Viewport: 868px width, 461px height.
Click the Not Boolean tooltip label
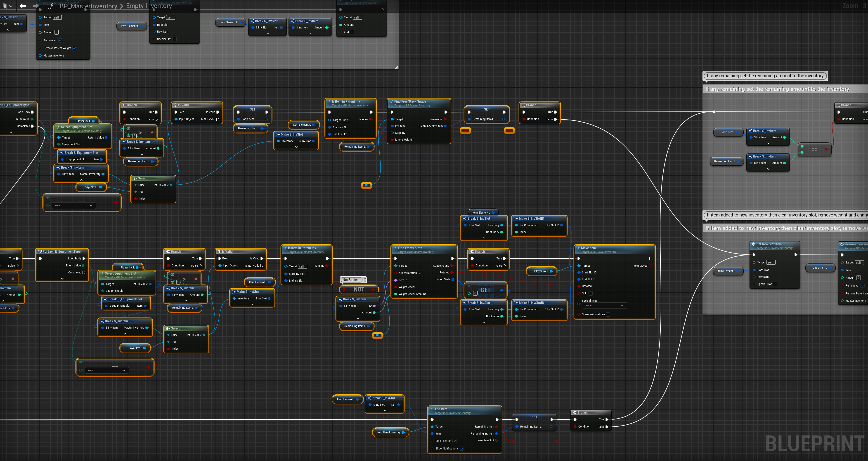(x=351, y=280)
